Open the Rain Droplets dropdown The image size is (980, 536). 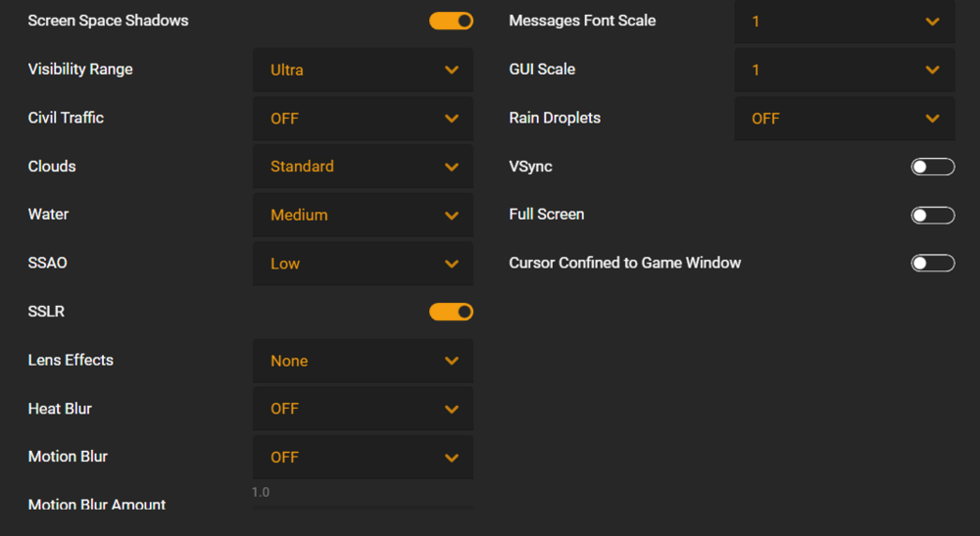point(844,119)
